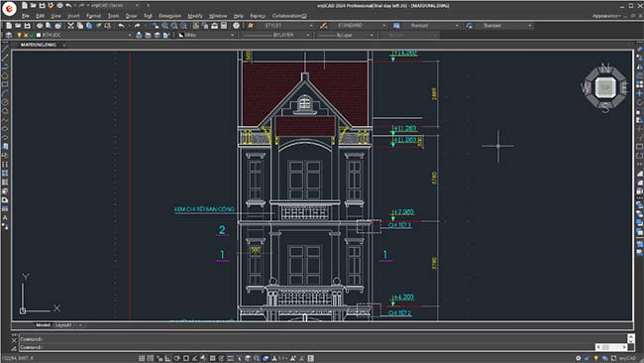Click Save in the quick access bar
644x363 pixels.
click(42, 6)
